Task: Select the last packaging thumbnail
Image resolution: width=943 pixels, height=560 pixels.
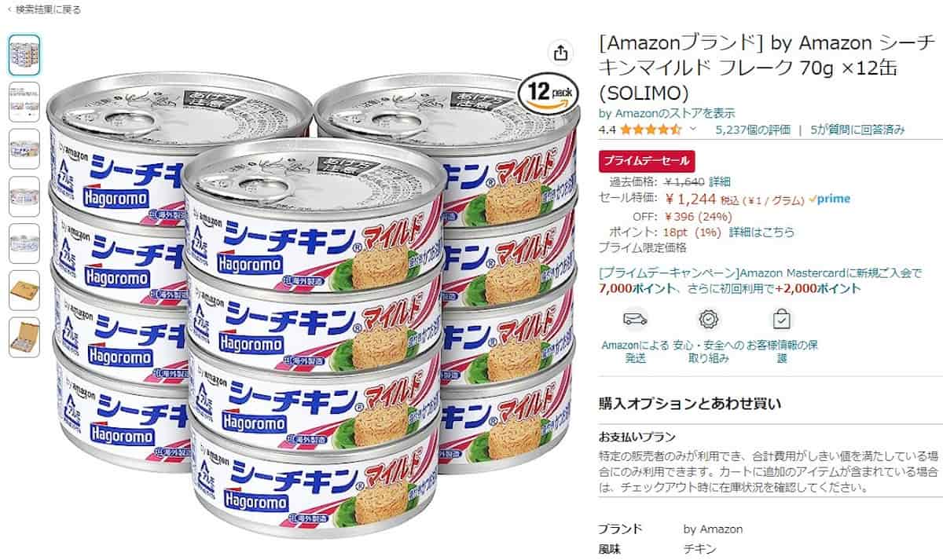Action: [24, 338]
